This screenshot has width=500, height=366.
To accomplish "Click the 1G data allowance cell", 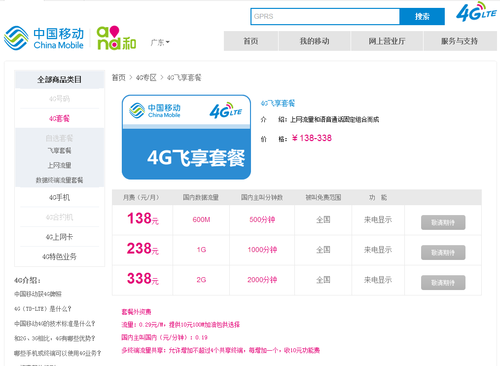I will [201, 250].
